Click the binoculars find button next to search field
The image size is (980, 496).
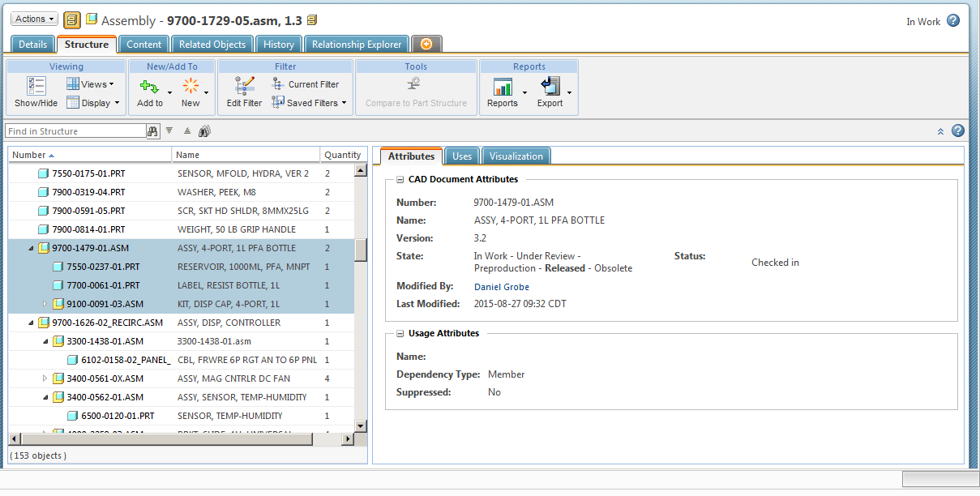pyautogui.click(x=152, y=131)
